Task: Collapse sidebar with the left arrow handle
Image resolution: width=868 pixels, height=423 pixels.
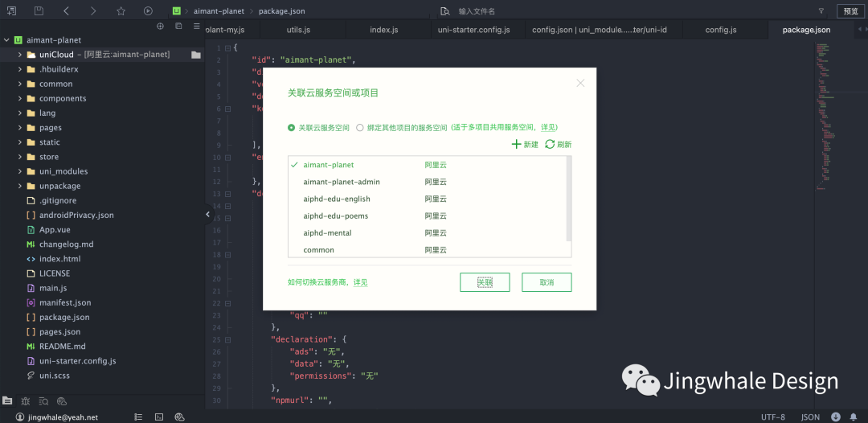Action: pos(207,214)
